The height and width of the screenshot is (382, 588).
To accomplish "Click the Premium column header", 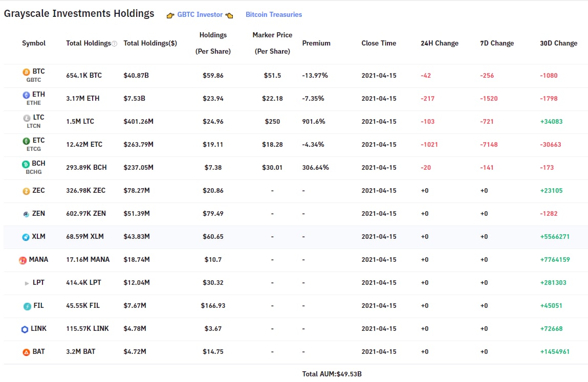I will pos(316,43).
